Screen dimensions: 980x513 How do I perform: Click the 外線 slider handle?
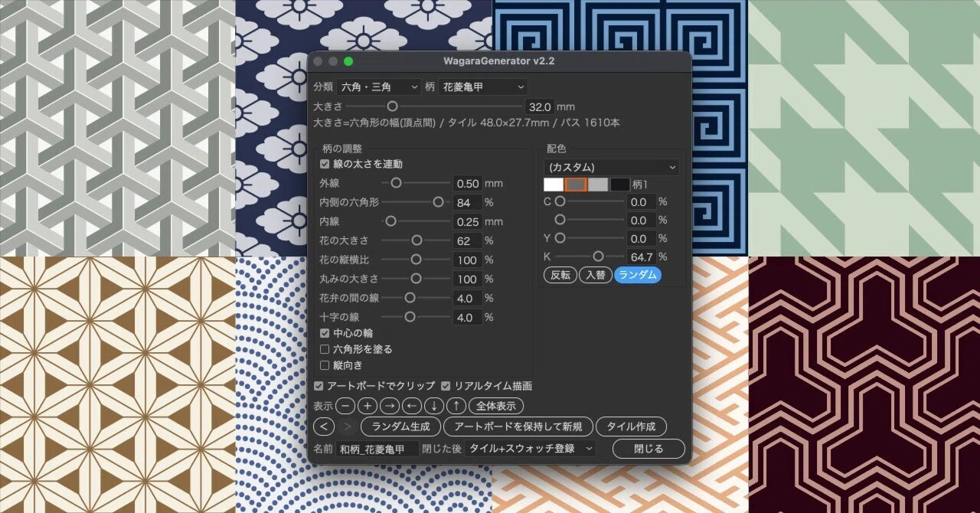pos(396,183)
